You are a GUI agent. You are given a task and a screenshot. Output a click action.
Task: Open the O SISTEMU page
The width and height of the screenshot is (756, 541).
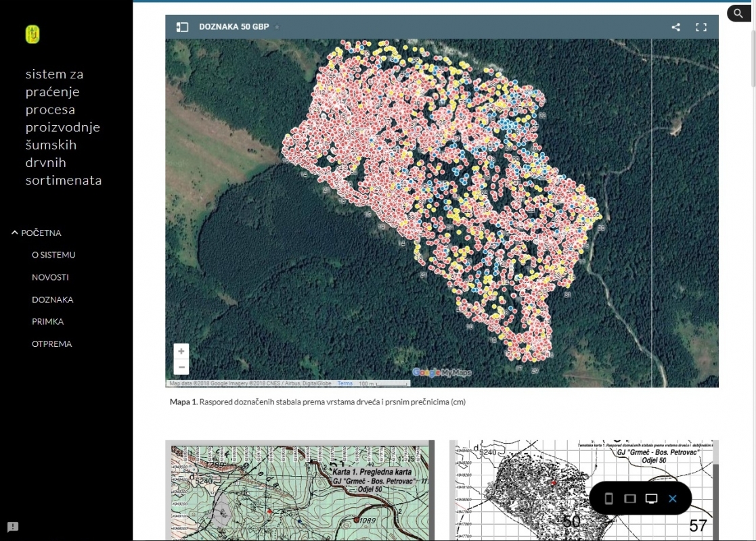coord(53,255)
